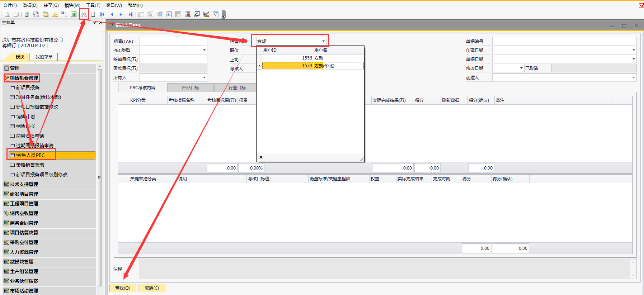Switch to the 产品目标 tab
This screenshot has width=644, height=295.
point(190,87)
